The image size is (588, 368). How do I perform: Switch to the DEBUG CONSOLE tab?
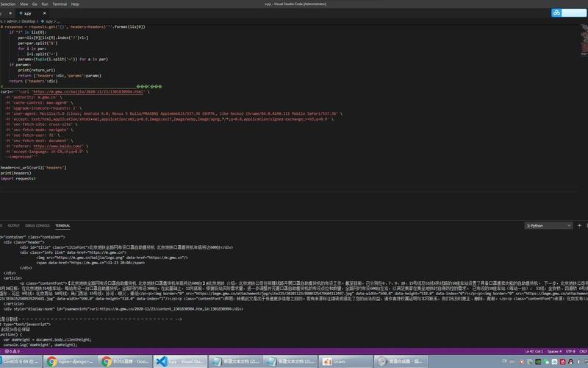[37, 225]
